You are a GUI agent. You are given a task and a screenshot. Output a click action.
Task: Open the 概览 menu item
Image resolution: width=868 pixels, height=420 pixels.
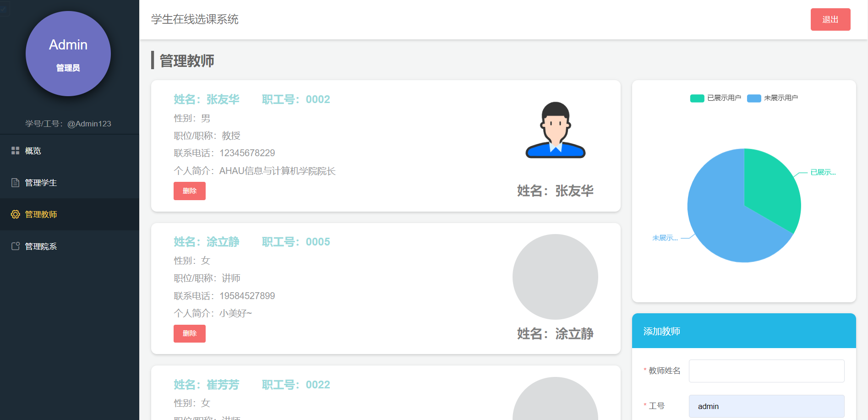[70, 151]
